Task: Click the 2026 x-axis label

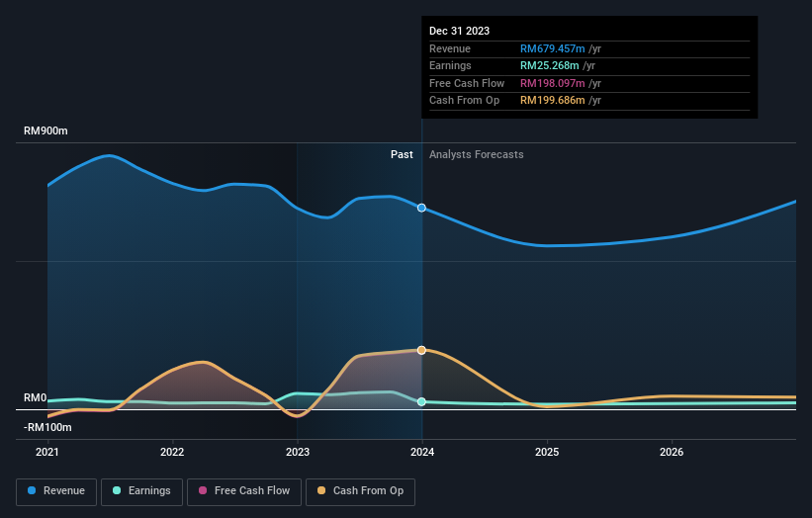Action: [x=672, y=452]
